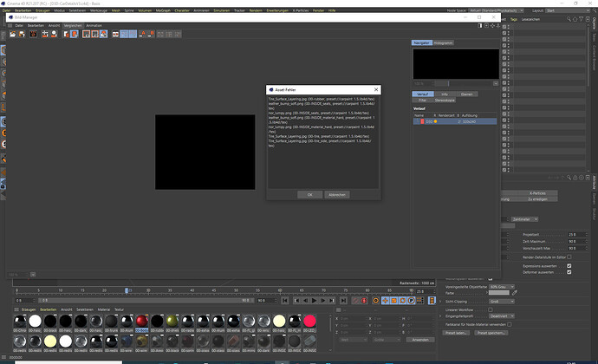Viewport: 598px width, 364px height.
Task: Click the navigator zoom slider
Action: (x=461, y=83)
